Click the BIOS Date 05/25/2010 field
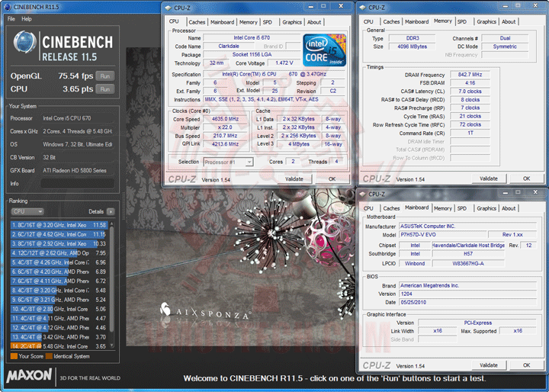Screen dimensions: 549x392 click(x=467, y=302)
